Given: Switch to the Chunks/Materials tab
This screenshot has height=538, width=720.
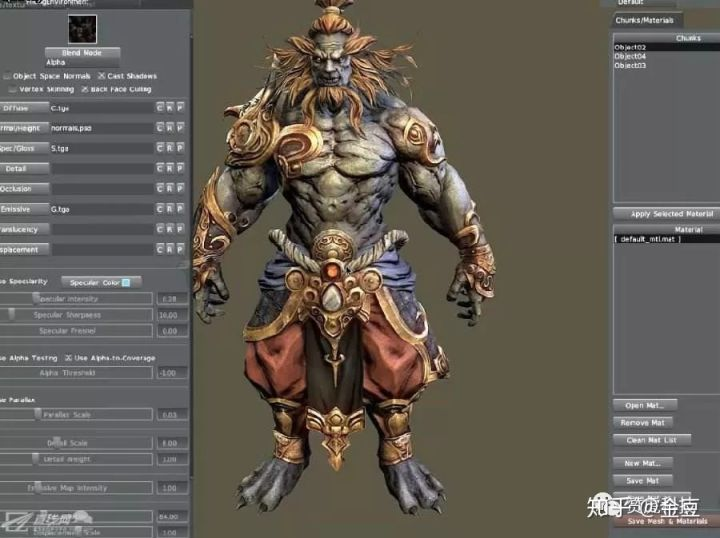Looking at the screenshot, I should pos(645,20).
